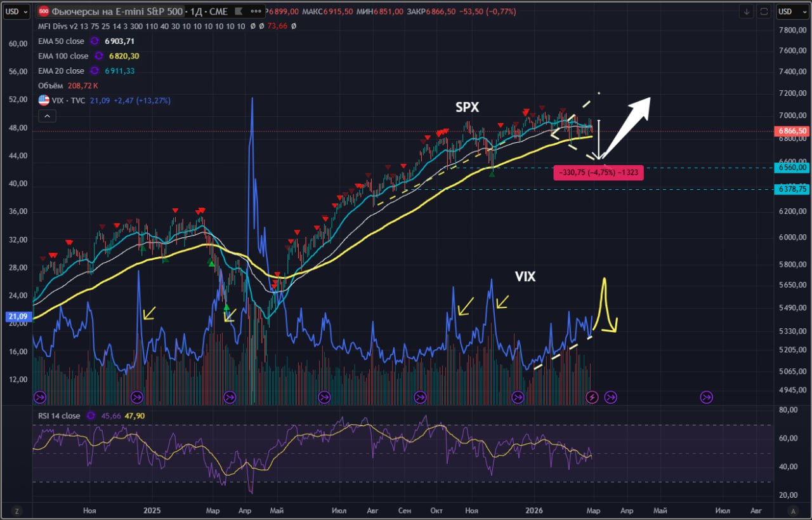
Task: Click the purple icon next to EMA 50 close
Action: pyautogui.click(x=95, y=41)
